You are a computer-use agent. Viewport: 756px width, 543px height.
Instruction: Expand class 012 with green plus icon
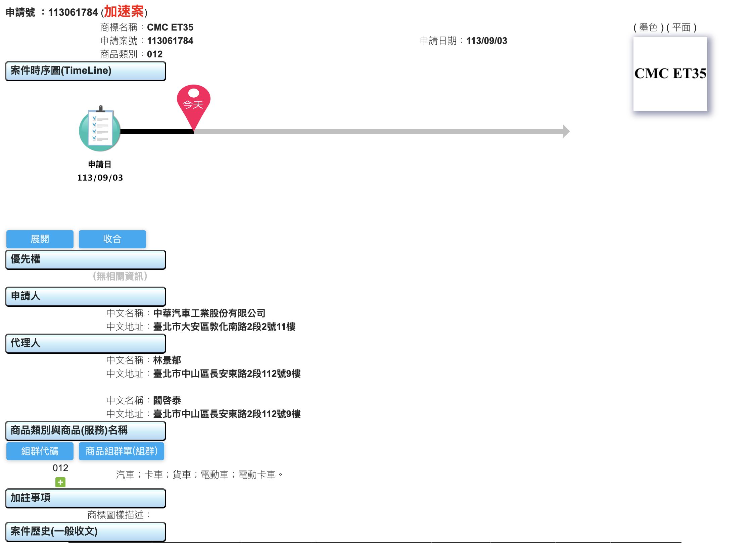[x=60, y=482]
